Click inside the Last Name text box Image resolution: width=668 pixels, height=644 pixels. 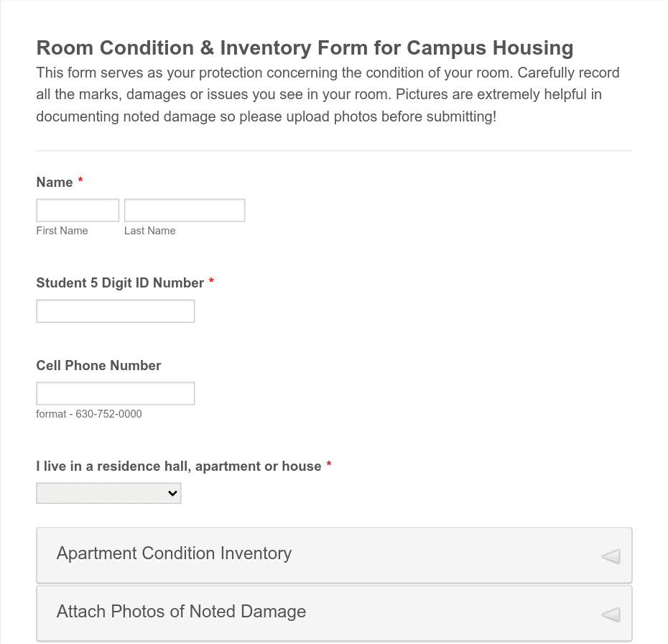[x=184, y=210]
